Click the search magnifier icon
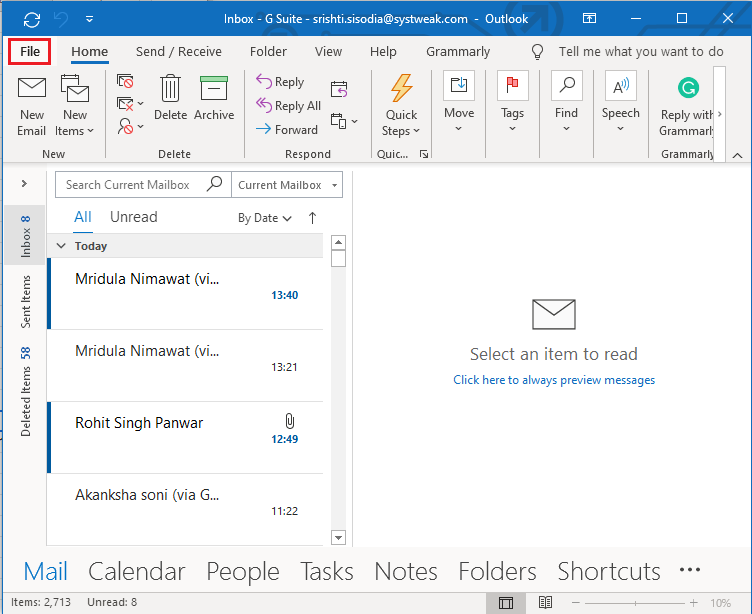Viewport: 752px width, 614px height. (x=214, y=184)
